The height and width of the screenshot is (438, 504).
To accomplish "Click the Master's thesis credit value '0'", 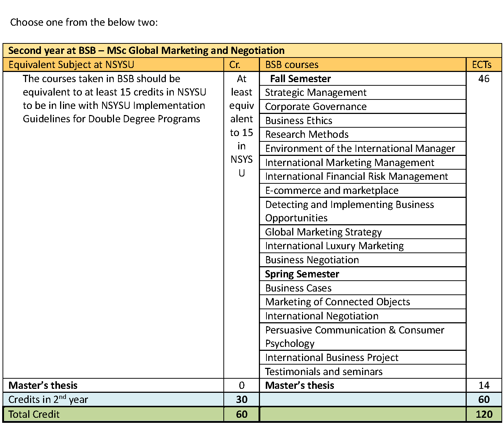I will (241, 386).
